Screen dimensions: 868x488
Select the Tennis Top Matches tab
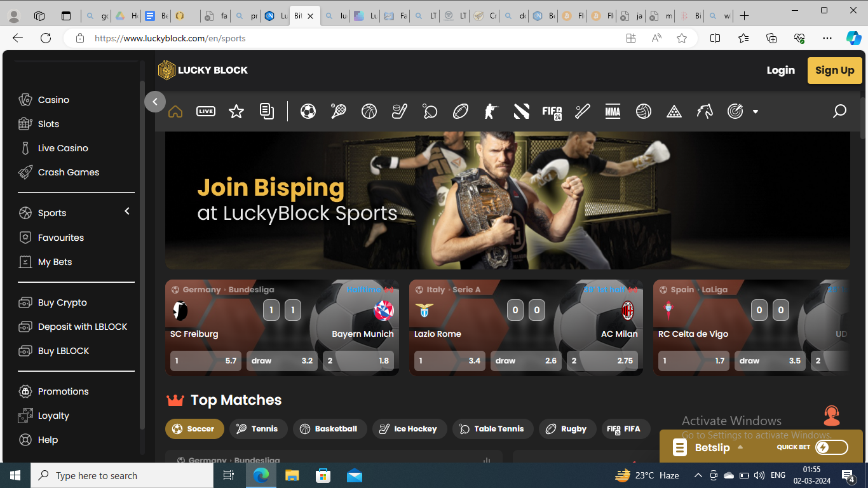click(258, 429)
